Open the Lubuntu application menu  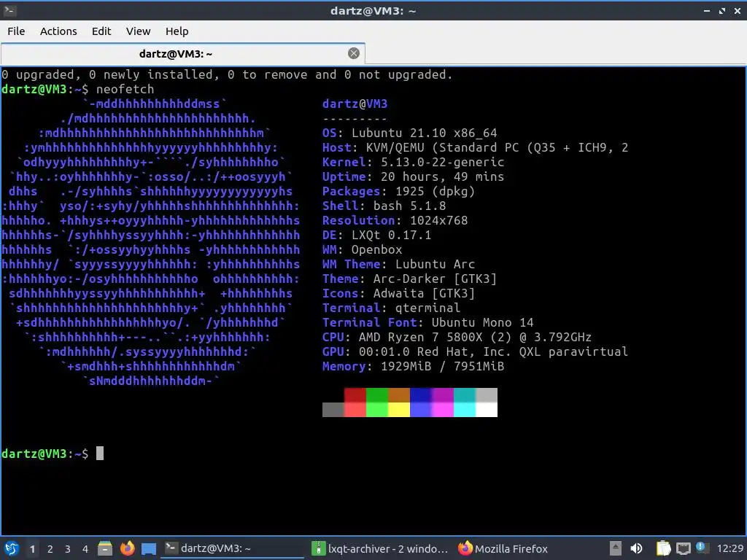tap(12, 548)
